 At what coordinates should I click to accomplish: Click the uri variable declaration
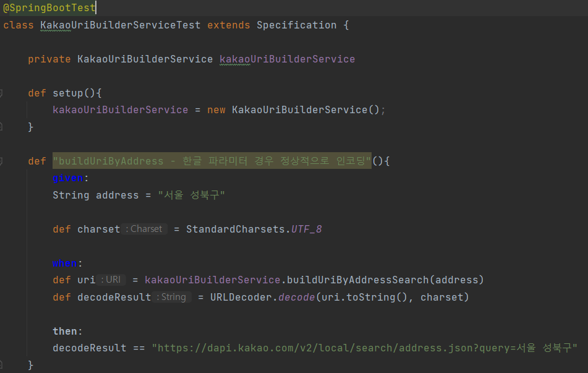[86, 280]
